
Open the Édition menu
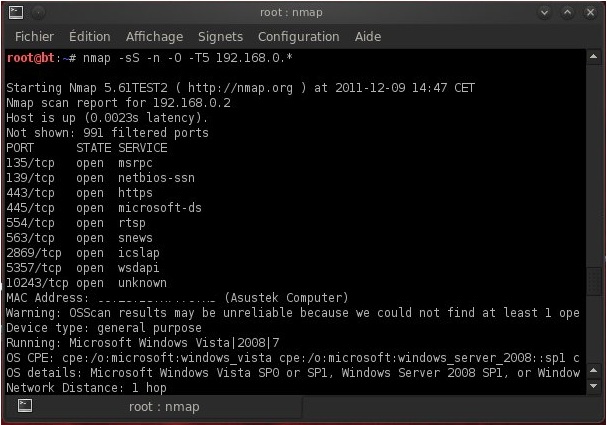[90, 37]
